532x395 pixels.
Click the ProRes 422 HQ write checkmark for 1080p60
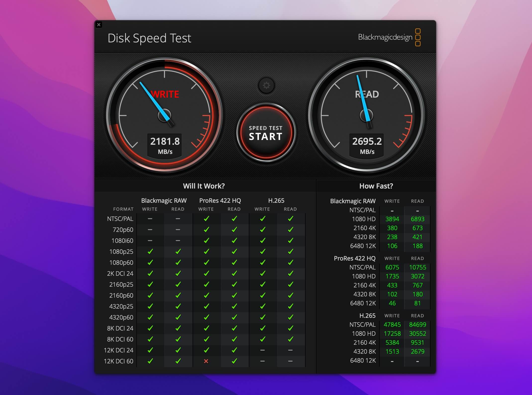[x=206, y=263]
